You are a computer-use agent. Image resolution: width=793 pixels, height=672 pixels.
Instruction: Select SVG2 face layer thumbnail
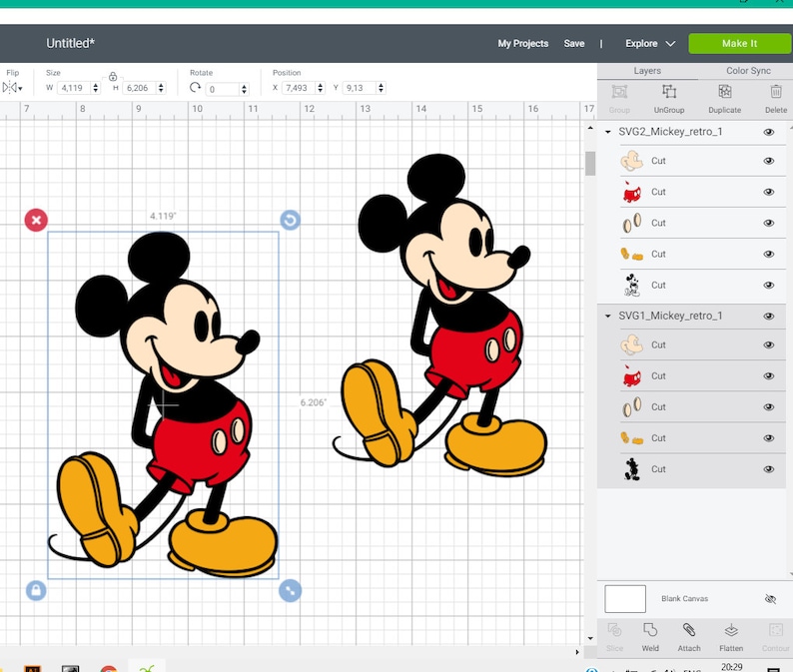[631, 161]
